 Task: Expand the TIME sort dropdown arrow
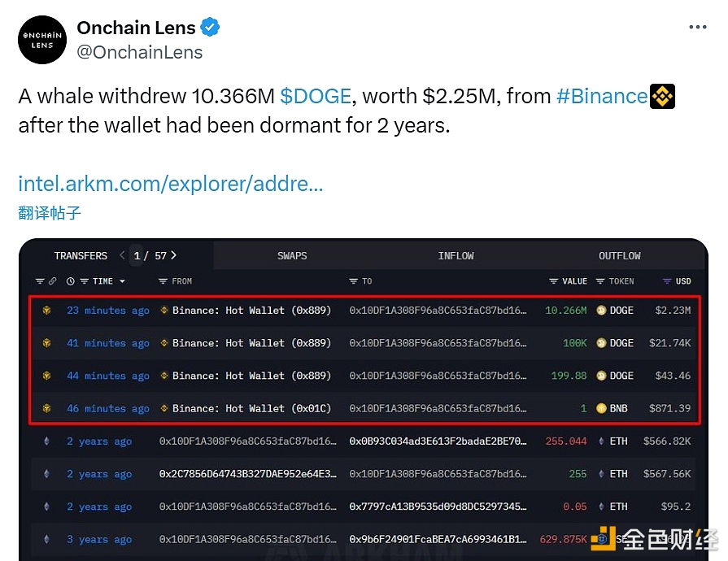click(123, 281)
